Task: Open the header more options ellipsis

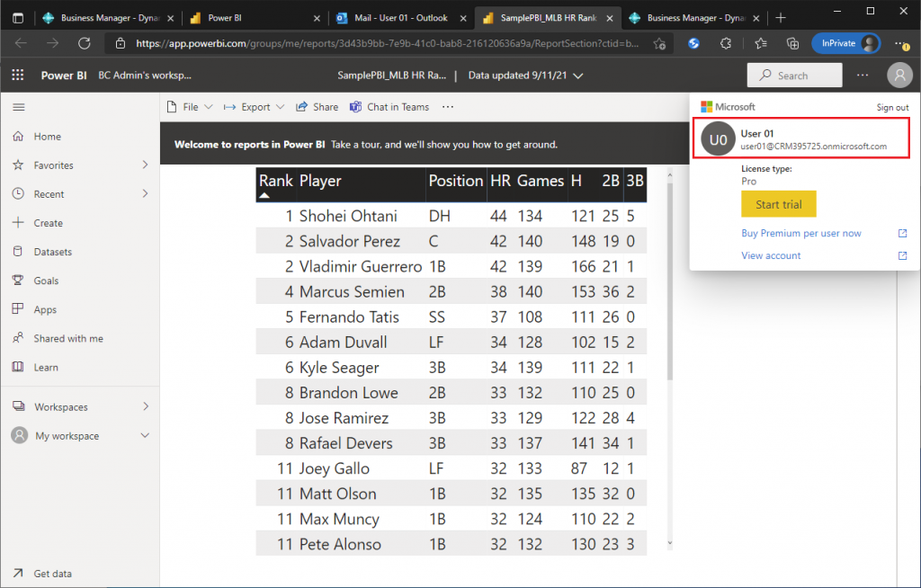Action: click(863, 76)
